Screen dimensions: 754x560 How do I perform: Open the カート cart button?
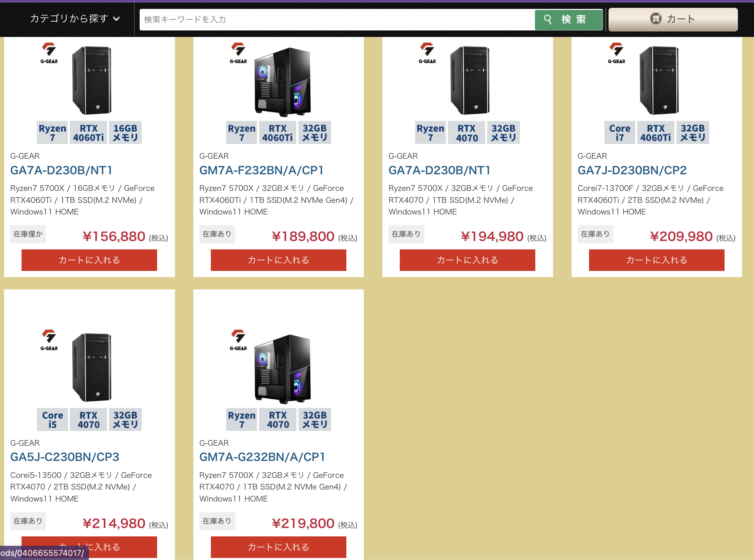673,19
